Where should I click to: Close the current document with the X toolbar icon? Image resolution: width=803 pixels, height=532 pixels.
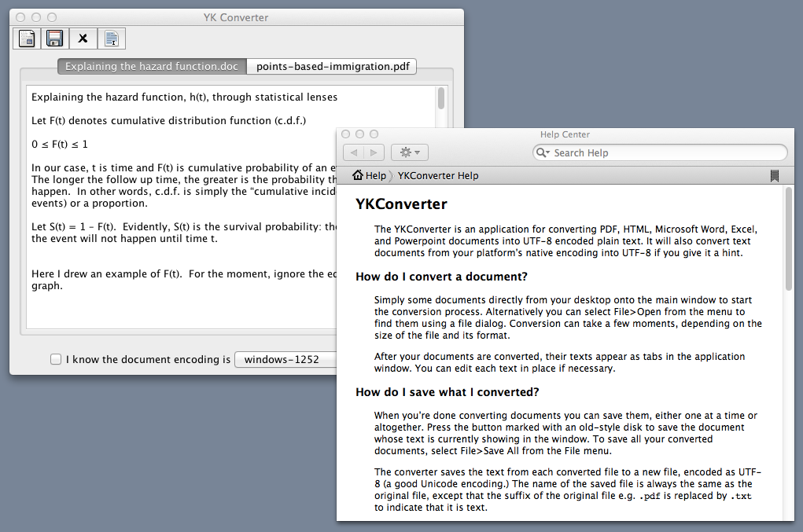(83, 38)
